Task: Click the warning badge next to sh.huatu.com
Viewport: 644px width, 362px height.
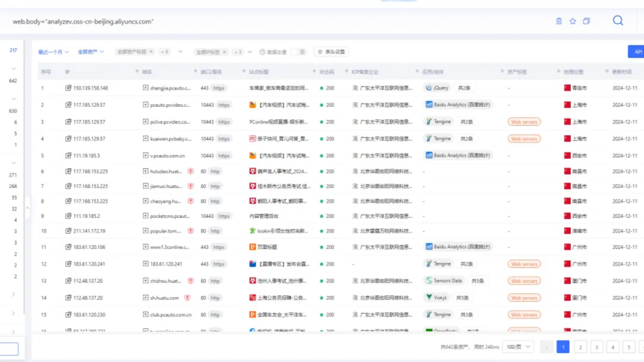Action: 187,298
